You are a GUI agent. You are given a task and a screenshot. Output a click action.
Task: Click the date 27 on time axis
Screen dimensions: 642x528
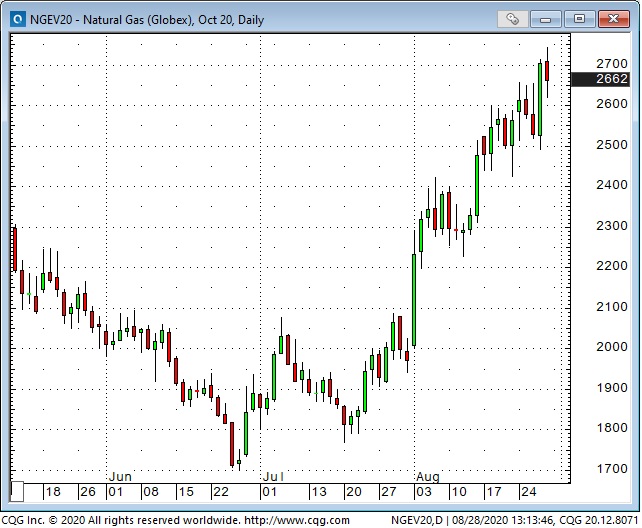[389, 492]
